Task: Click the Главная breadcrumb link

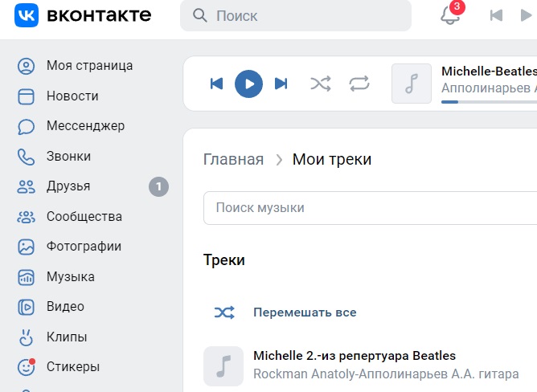Action: 234,160
